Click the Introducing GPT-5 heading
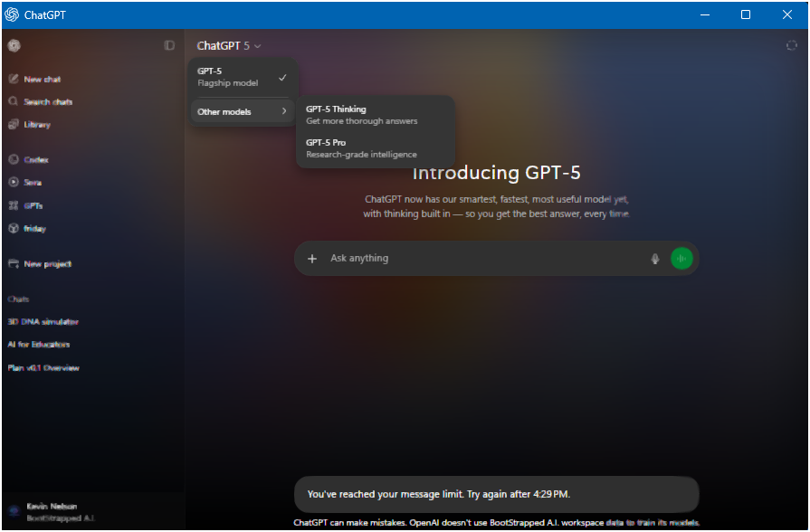The image size is (810, 532). (x=497, y=173)
